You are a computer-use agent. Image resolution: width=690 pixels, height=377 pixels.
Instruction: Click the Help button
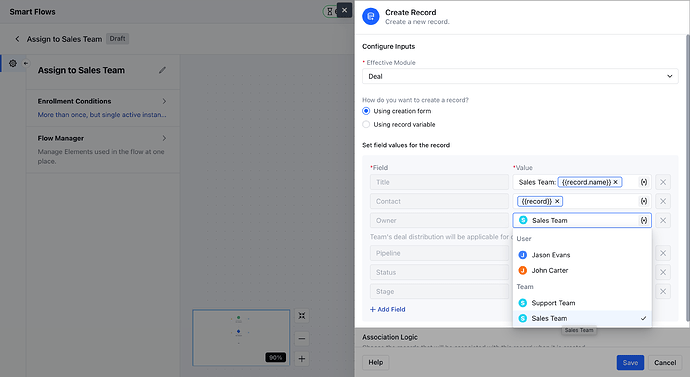(x=375, y=362)
